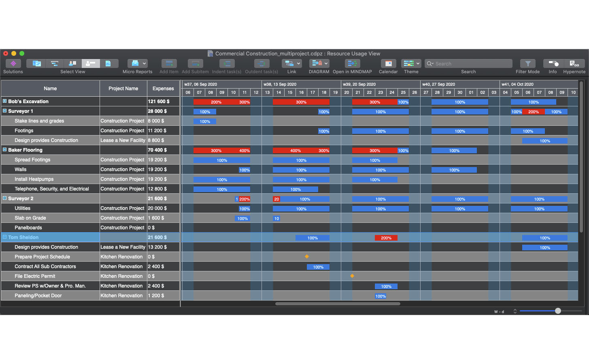
Task: Click the Add Item toolbar icon
Action: coord(169,63)
